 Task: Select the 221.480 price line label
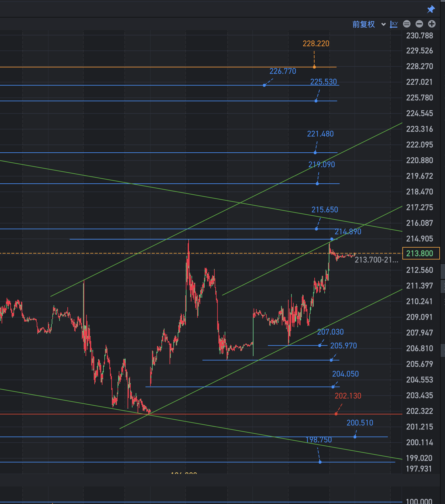320,134
